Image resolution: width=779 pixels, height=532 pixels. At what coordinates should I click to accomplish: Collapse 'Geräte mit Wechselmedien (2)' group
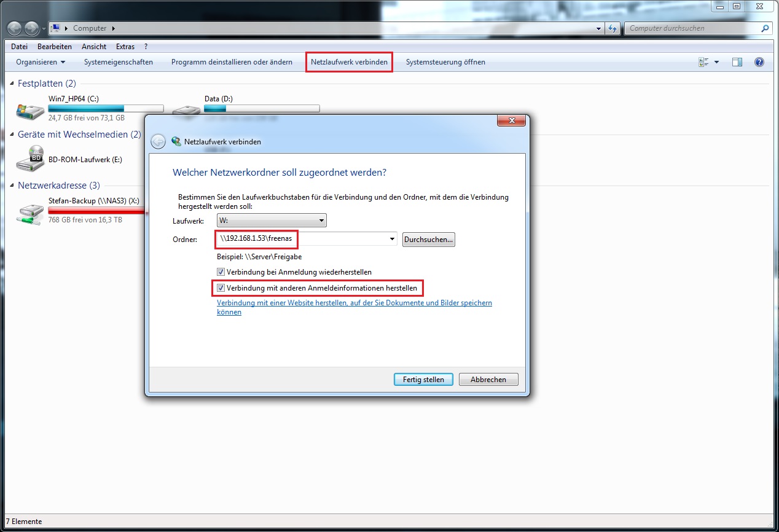pos(12,135)
